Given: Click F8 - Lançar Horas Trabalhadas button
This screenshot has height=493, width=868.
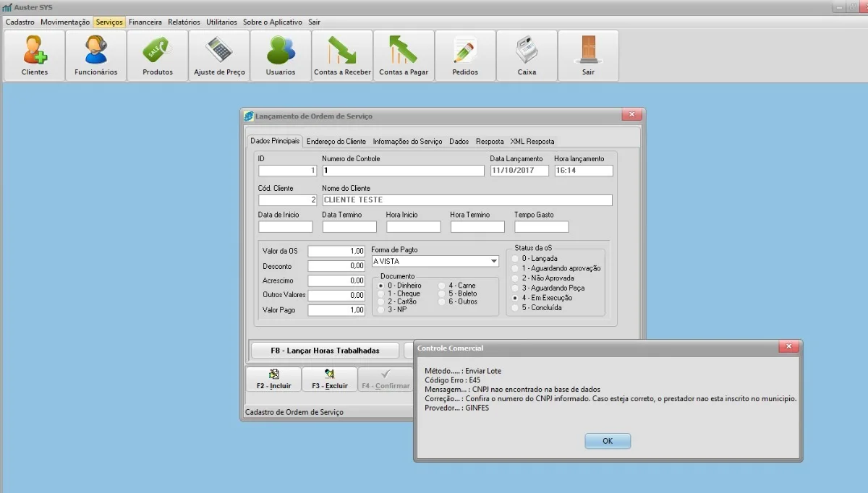Looking at the screenshot, I should pyautogui.click(x=325, y=350).
